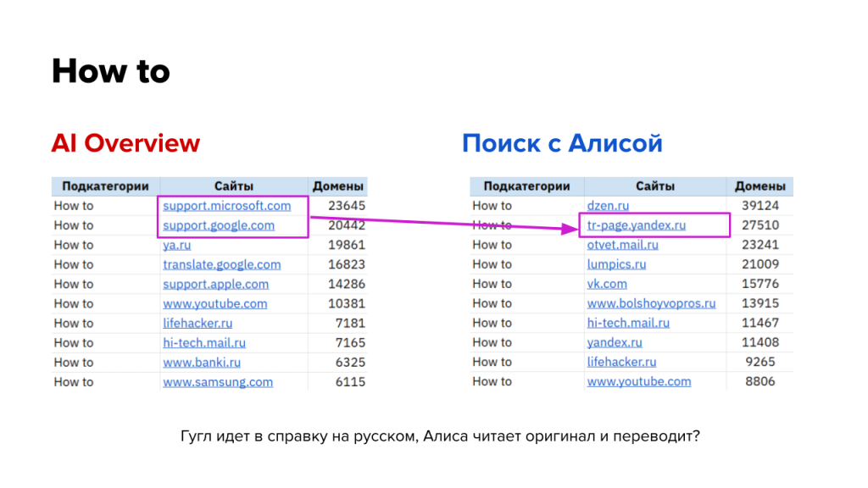Click the vk.com link
Viewport: 868px width, 488px height.
pos(607,284)
